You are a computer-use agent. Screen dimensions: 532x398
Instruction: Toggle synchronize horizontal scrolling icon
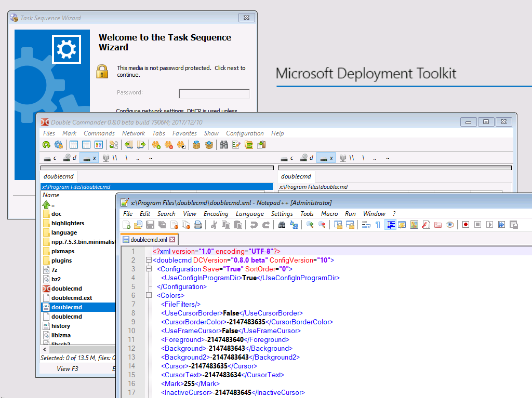[x=350, y=225]
